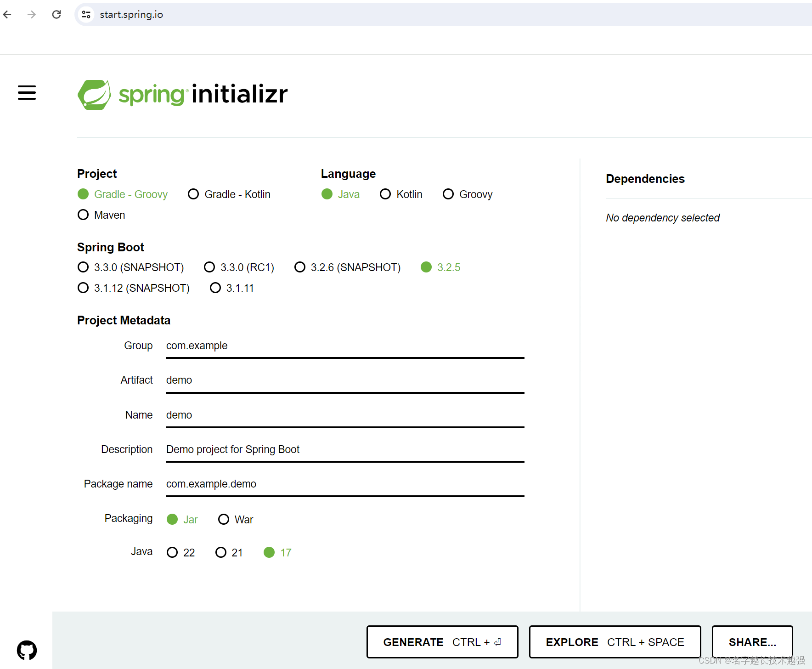Open the hamburger side menu
This screenshot has width=812, height=669.
27,92
